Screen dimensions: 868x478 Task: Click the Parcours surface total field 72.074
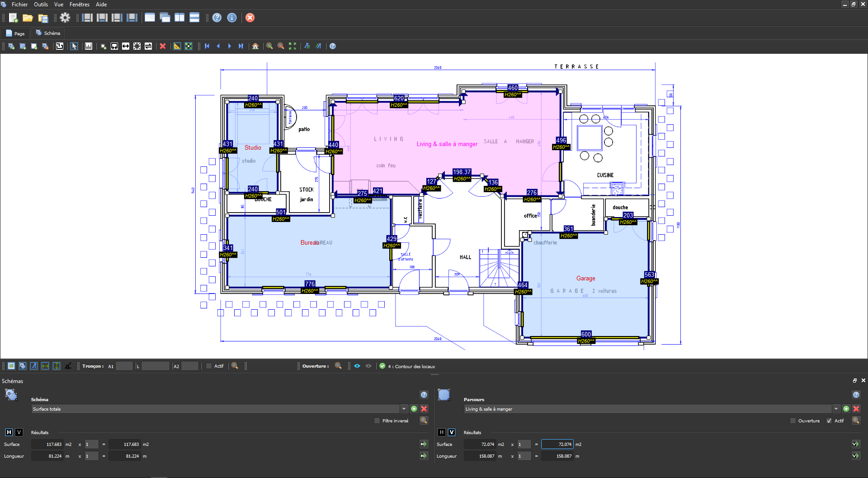click(x=557, y=444)
